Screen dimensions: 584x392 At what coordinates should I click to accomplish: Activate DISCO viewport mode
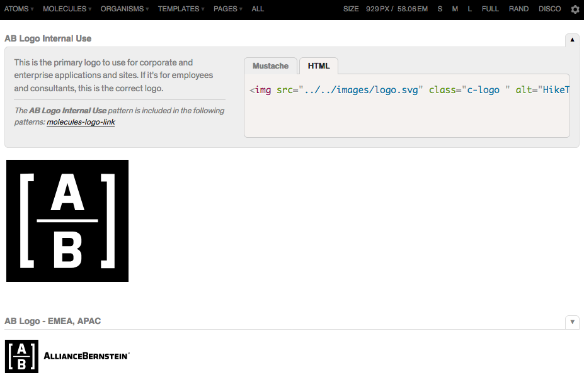(550, 9)
